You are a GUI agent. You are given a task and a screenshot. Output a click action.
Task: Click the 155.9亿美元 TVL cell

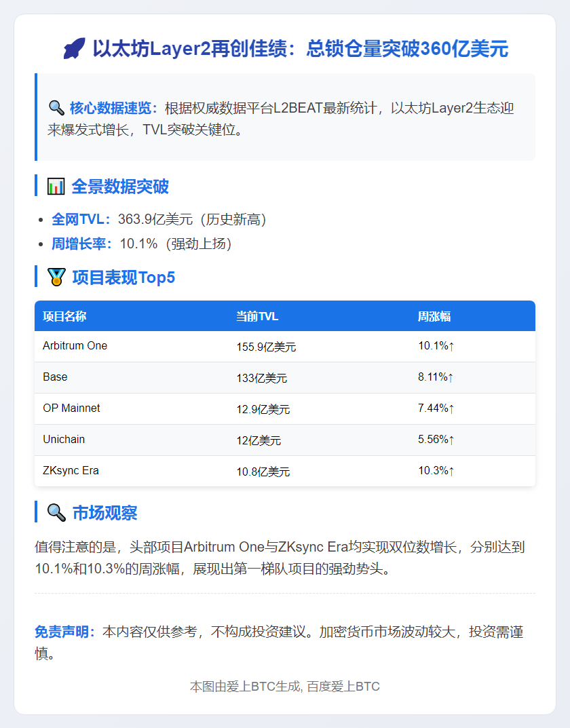click(x=266, y=347)
